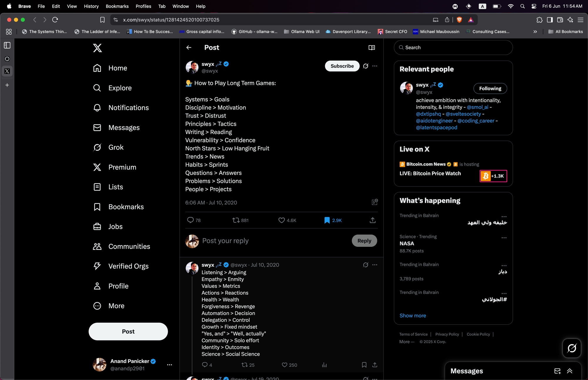
Task: Open the Bookmarks menu in the menu bar
Action: click(x=117, y=6)
